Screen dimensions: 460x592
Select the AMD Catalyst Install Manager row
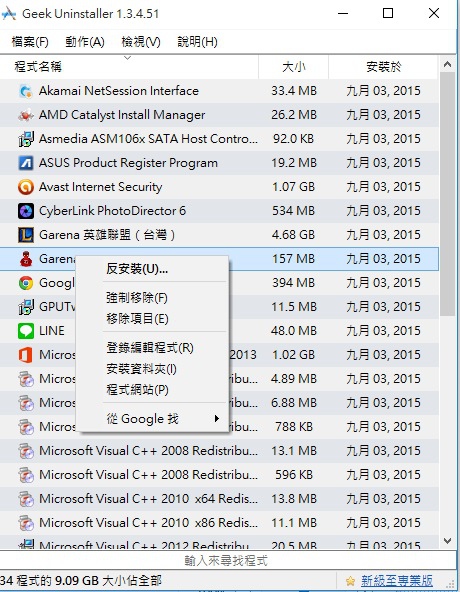(x=219, y=115)
